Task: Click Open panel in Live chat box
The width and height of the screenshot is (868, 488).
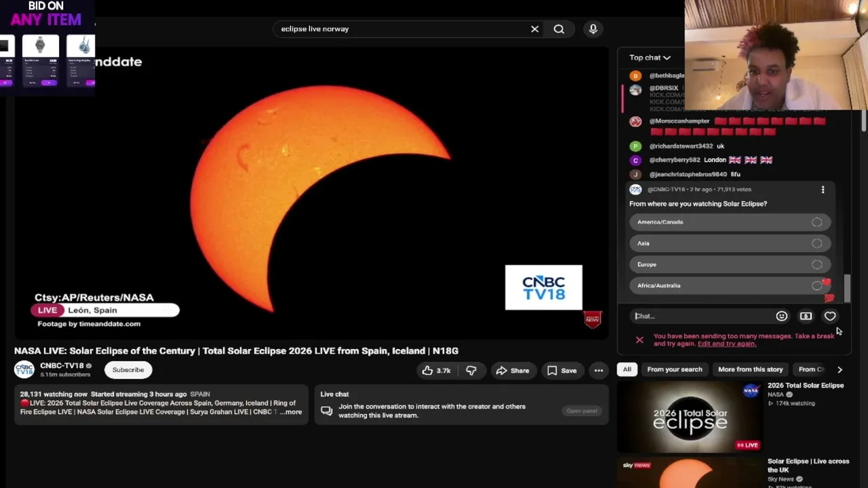Action: coord(582,411)
